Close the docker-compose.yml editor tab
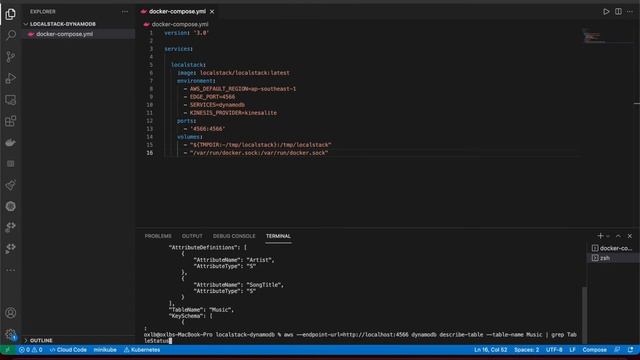The image size is (640, 360). 212,11
